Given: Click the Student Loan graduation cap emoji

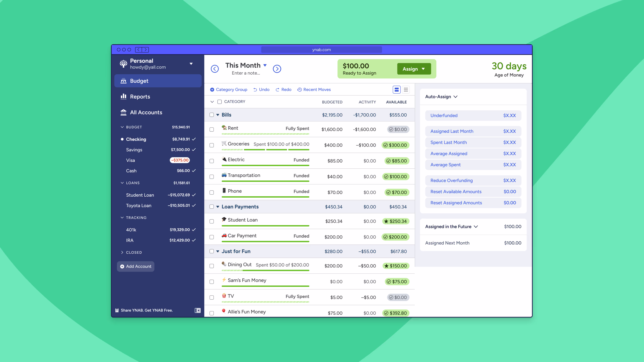Looking at the screenshot, I should click(x=224, y=219).
